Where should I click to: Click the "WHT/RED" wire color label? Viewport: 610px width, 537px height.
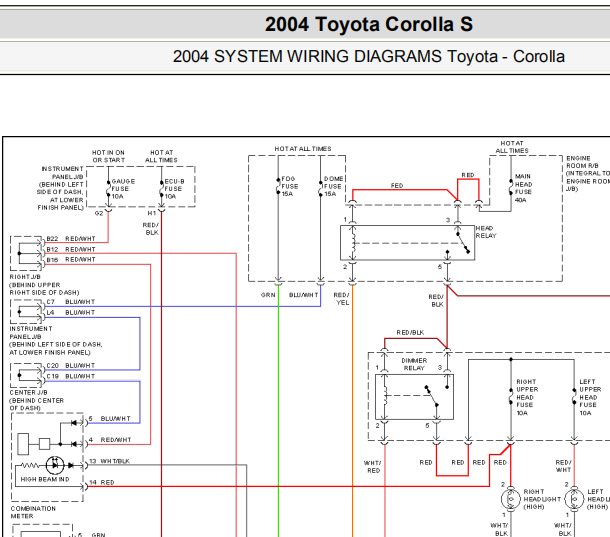pyautogui.click(x=373, y=467)
